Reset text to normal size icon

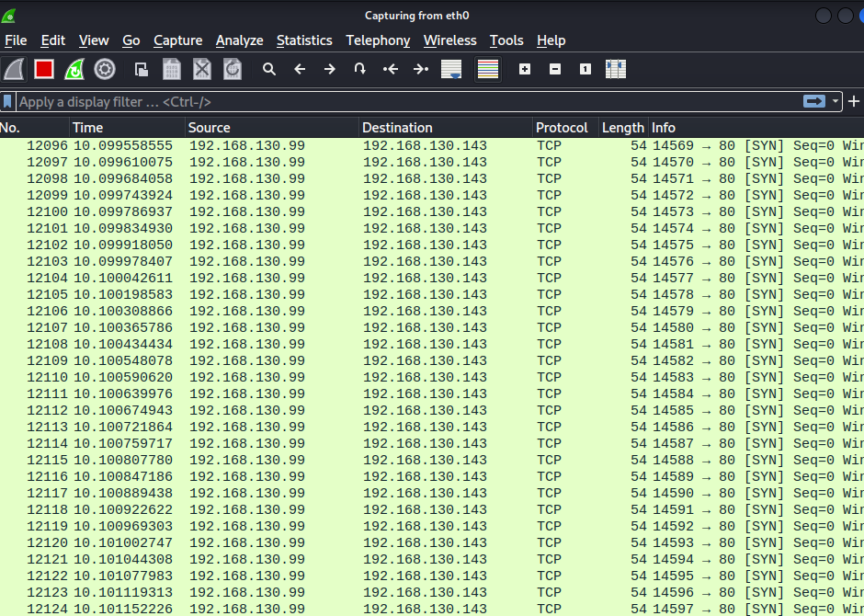[585, 70]
